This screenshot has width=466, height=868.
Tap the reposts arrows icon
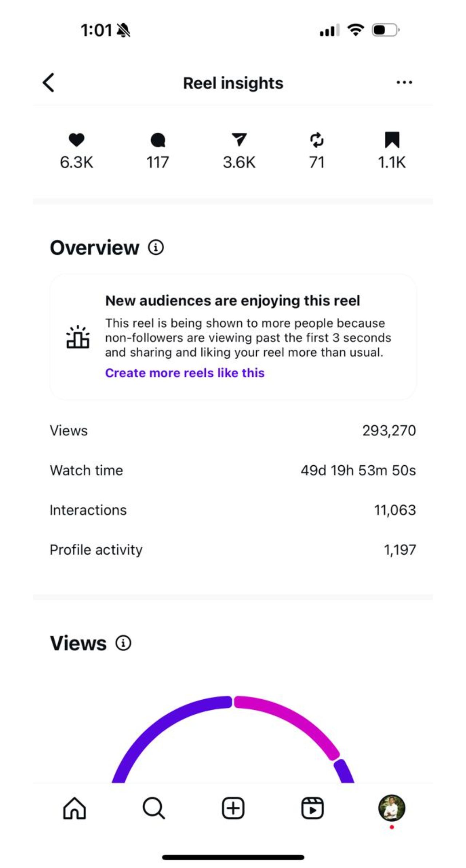coord(317,140)
